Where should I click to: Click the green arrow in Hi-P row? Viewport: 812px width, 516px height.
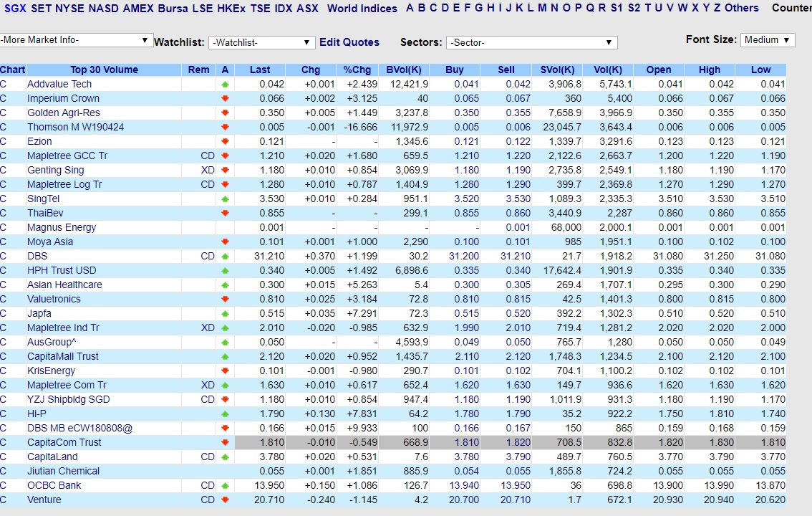click(225, 414)
